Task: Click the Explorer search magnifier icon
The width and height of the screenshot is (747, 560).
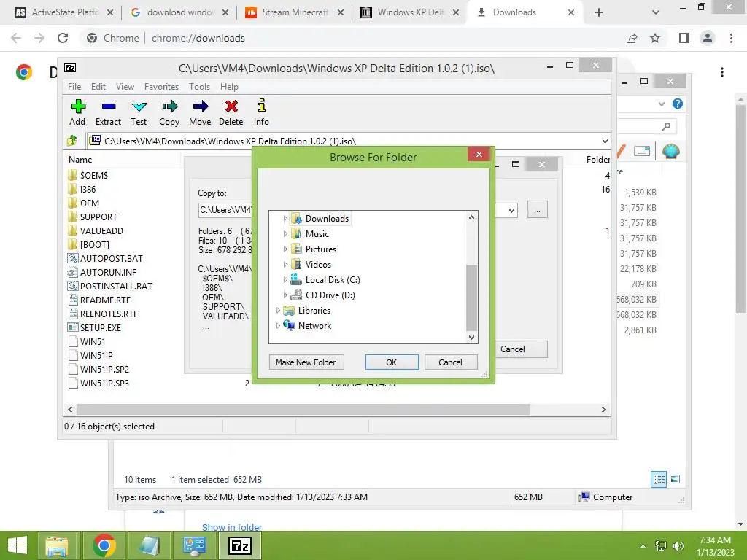Action: (x=667, y=126)
